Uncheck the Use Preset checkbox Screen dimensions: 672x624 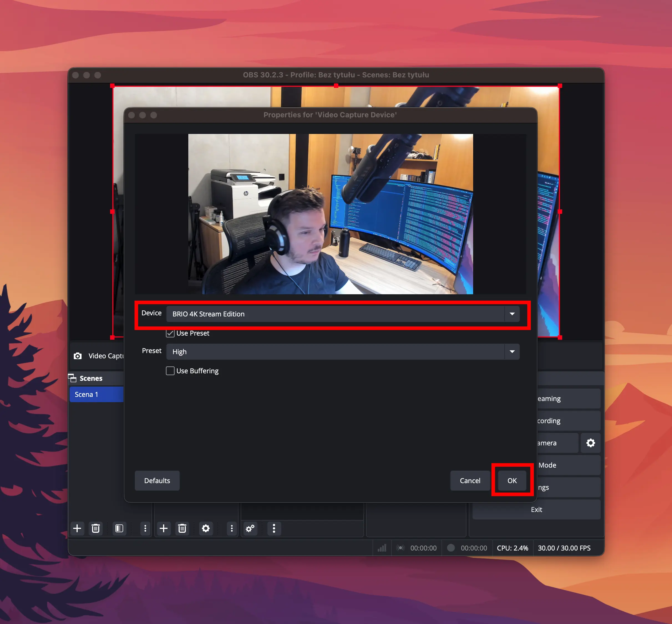[x=170, y=333]
